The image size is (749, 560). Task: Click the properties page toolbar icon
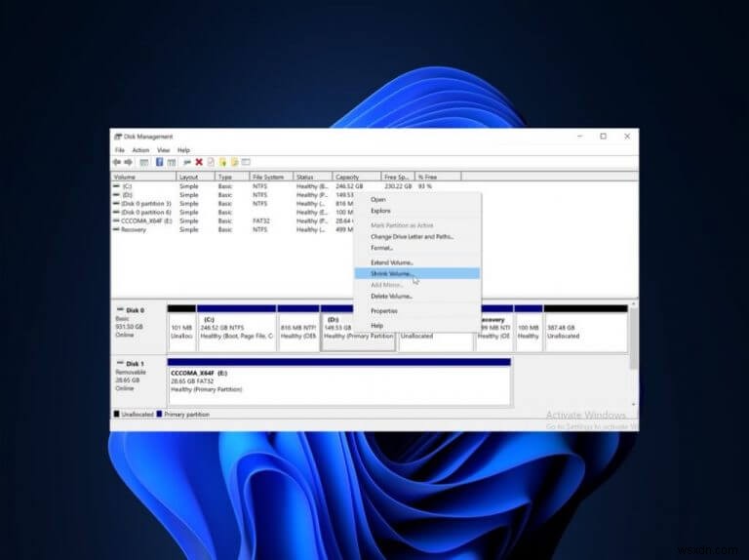[211, 163]
